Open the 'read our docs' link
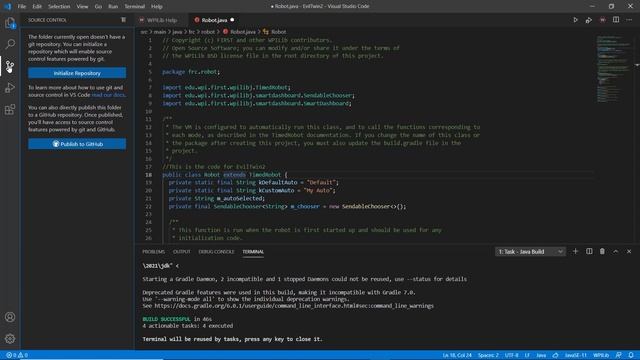The image size is (640, 360). [108, 95]
